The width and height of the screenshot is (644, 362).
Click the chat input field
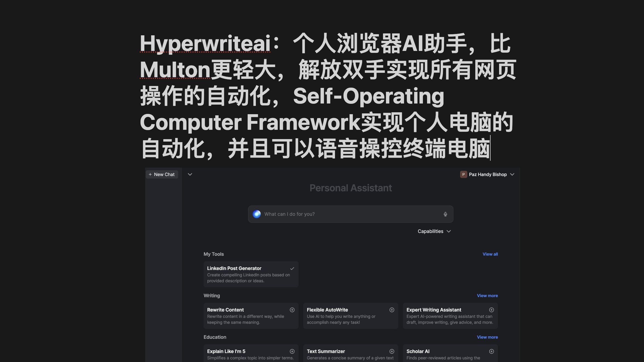[351, 214]
